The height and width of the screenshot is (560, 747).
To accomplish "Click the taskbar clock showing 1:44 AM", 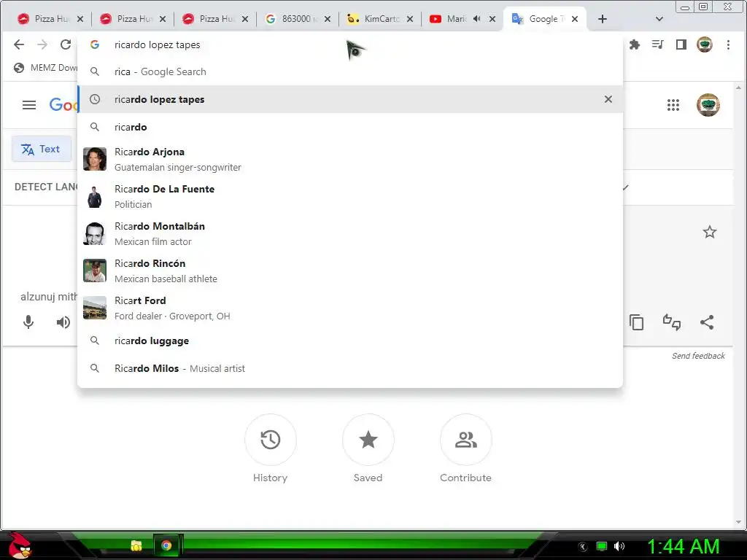I will click(x=683, y=546).
